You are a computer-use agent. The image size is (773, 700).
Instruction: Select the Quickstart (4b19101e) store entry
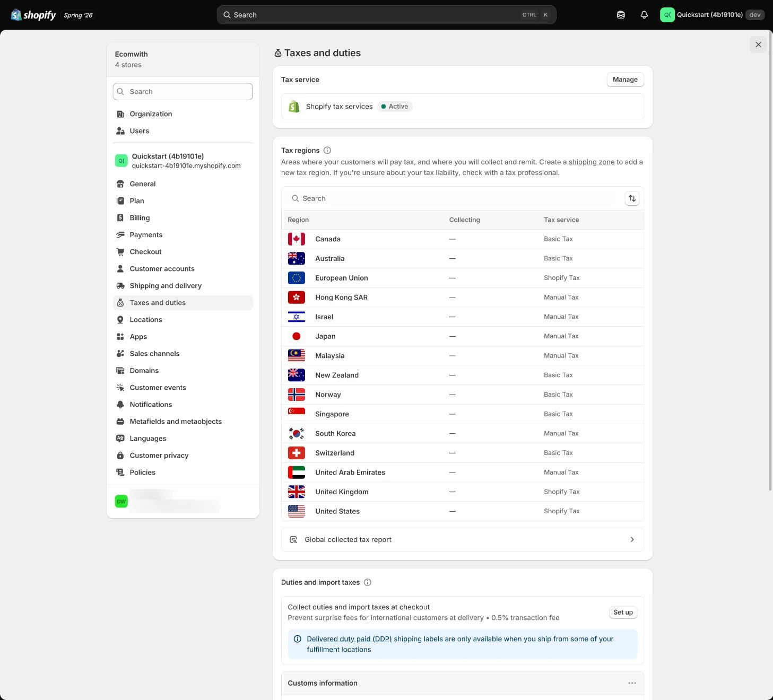183,161
